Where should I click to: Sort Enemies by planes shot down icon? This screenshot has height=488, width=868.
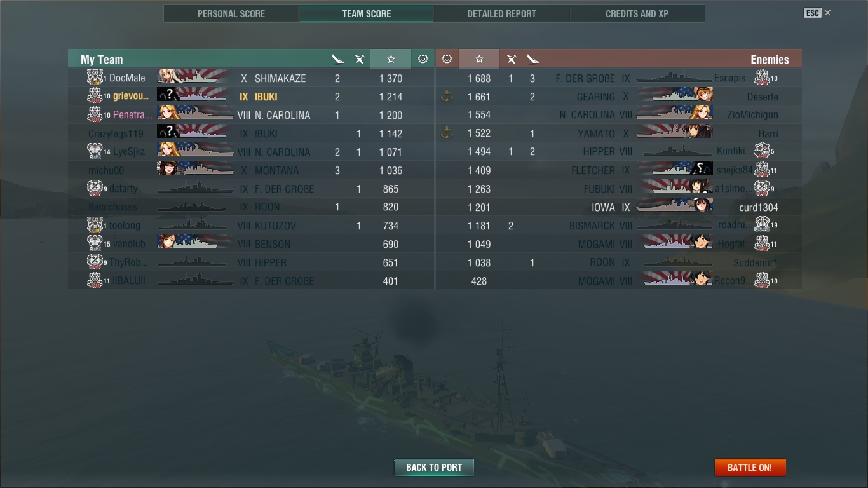tap(511, 59)
